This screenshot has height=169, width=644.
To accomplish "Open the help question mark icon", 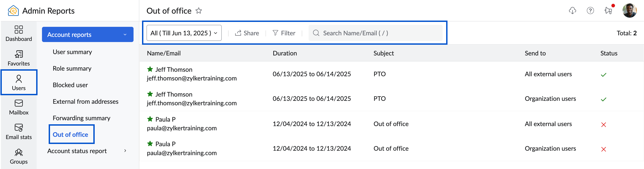I will (x=590, y=11).
